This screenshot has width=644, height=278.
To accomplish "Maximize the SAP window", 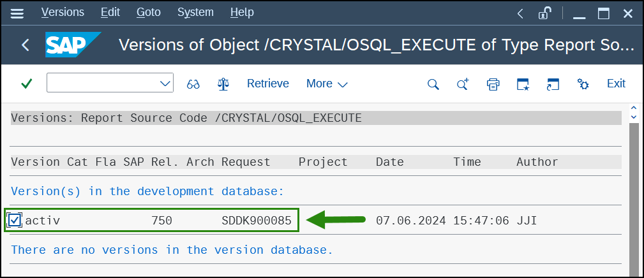I will coord(603,14).
